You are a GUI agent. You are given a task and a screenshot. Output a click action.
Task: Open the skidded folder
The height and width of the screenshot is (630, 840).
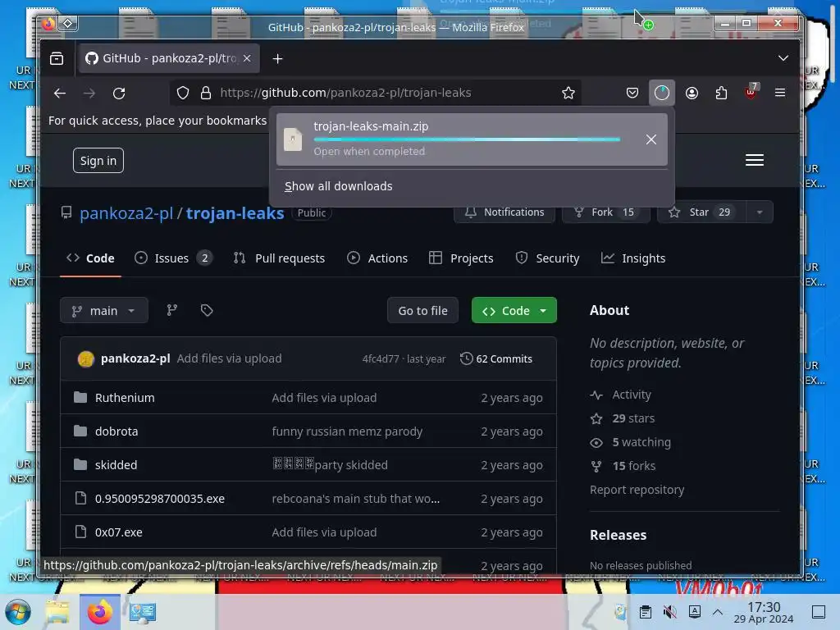pos(116,465)
